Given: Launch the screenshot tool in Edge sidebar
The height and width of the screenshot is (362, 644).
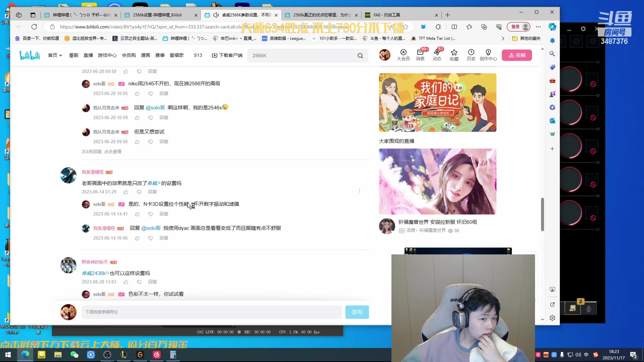Looking at the screenshot, I should point(552,289).
